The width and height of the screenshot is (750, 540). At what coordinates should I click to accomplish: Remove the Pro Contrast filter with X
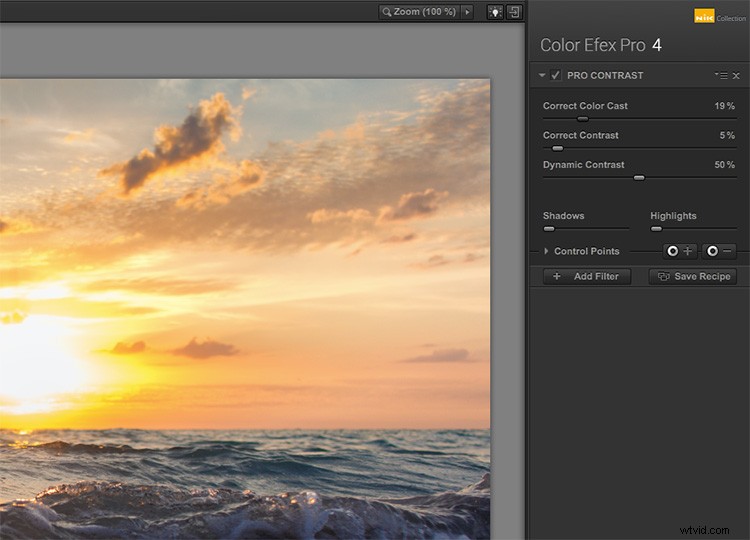pyautogui.click(x=736, y=76)
